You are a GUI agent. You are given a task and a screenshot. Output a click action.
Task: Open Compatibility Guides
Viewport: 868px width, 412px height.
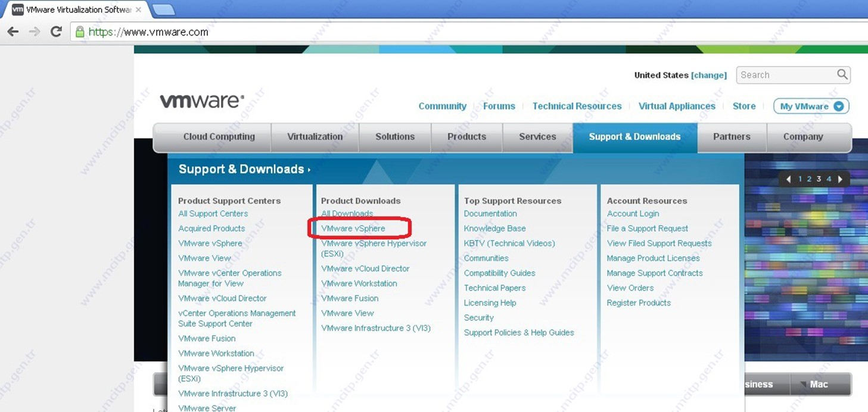(500, 273)
